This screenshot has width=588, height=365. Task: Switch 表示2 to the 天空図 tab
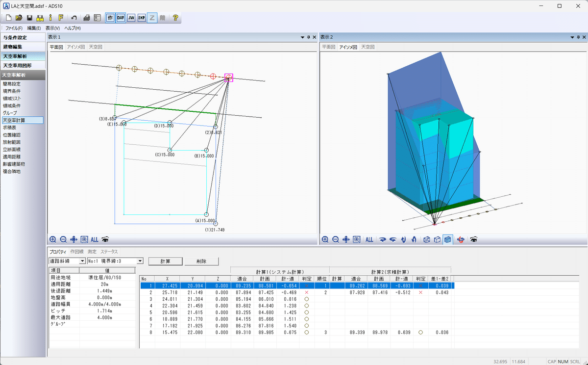tap(367, 47)
